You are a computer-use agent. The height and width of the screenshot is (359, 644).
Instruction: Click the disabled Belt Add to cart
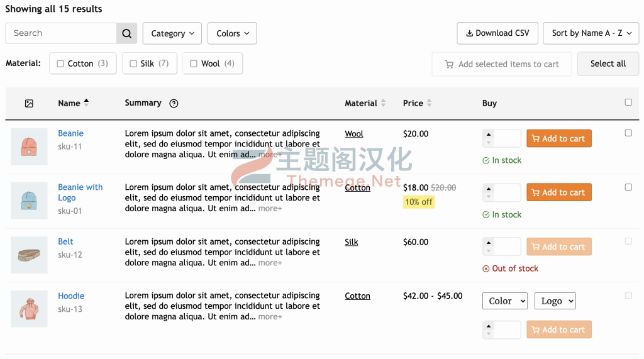(x=559, y=247)
